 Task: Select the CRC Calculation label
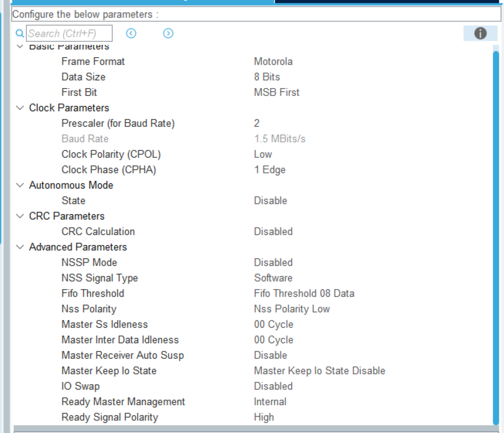pyautogui.click(x=98, y=231)
